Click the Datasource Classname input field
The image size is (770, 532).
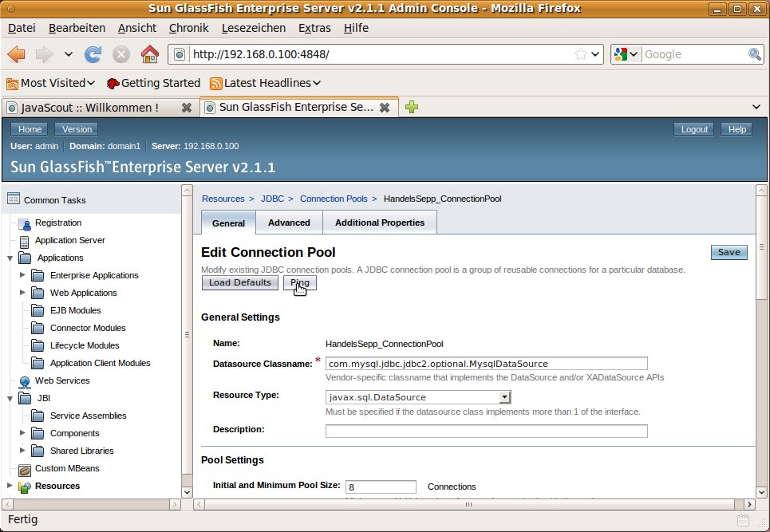coord(486,364)
